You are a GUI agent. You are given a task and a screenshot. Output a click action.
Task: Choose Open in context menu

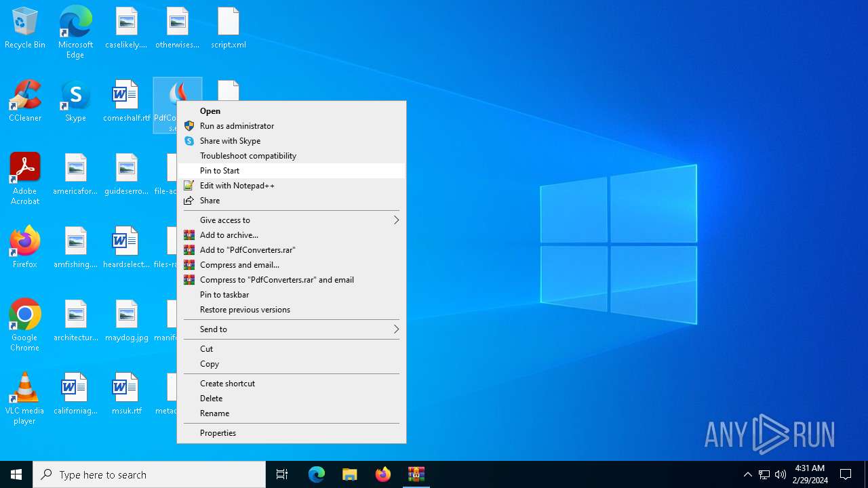(292, 111)
